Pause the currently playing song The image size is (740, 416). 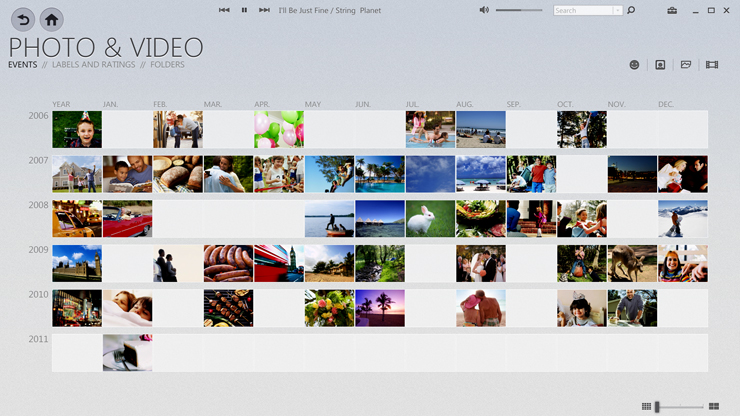[x=244, y=10]
